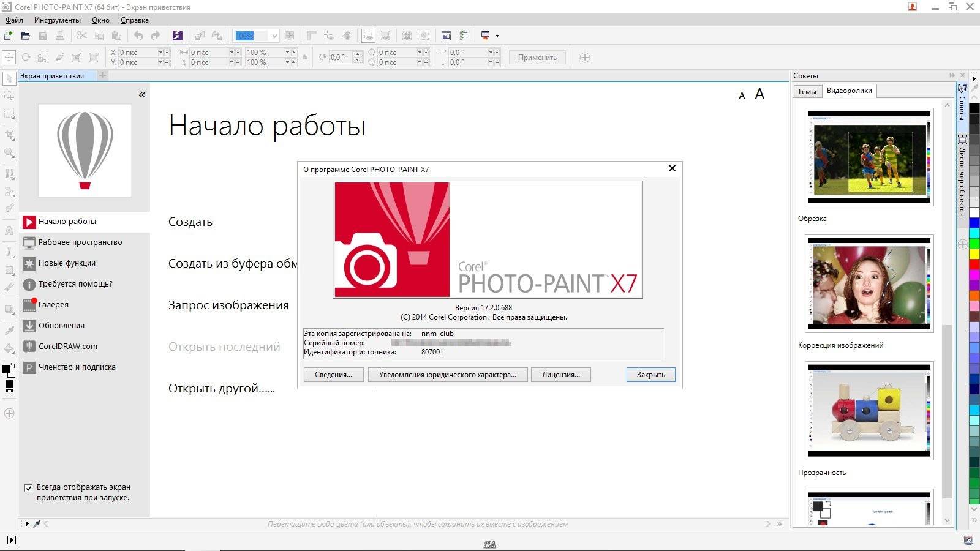Screen dimensions: 980x551
Task: Open the Обновления section
Action: coord(59,325)
